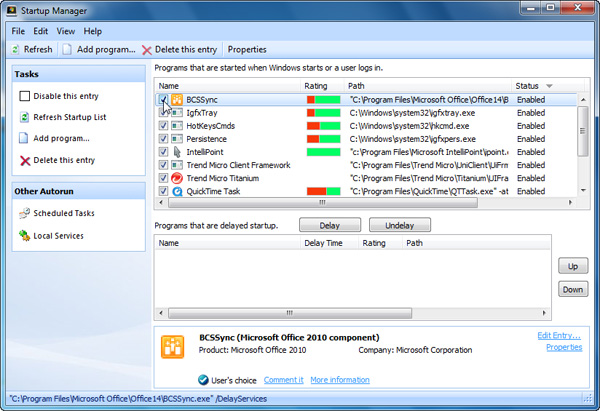The height and width of the screenshot is (411, 600).
Task: Click the IgfxTray program icon
Action: 177,113
